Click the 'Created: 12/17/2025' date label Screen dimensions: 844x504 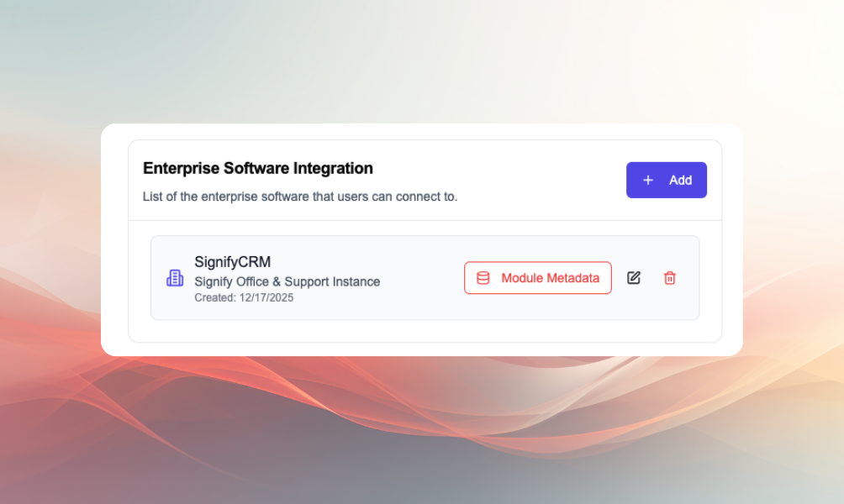244,297
